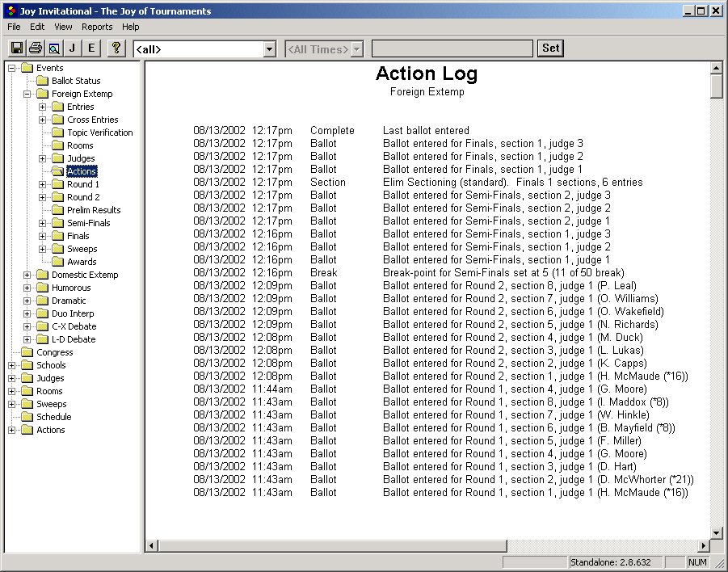
Task: Expand the Entries folder
Action: [43, 107]
